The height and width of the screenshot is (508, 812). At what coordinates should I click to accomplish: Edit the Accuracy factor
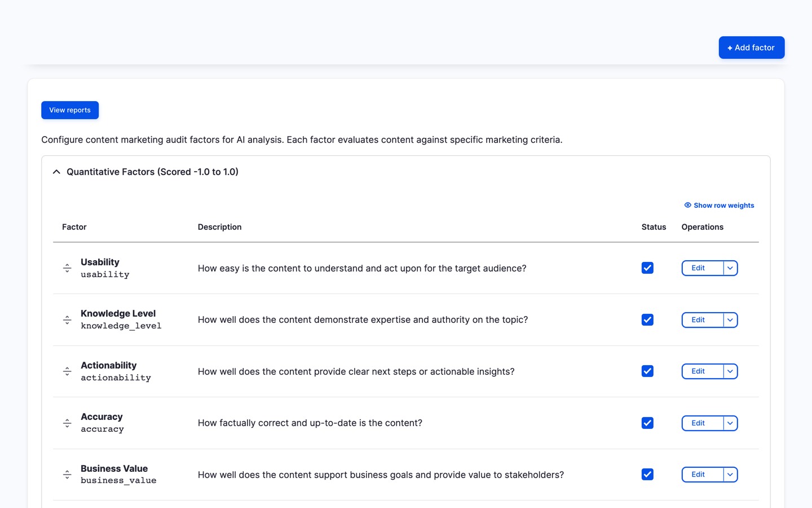point(702,423)
